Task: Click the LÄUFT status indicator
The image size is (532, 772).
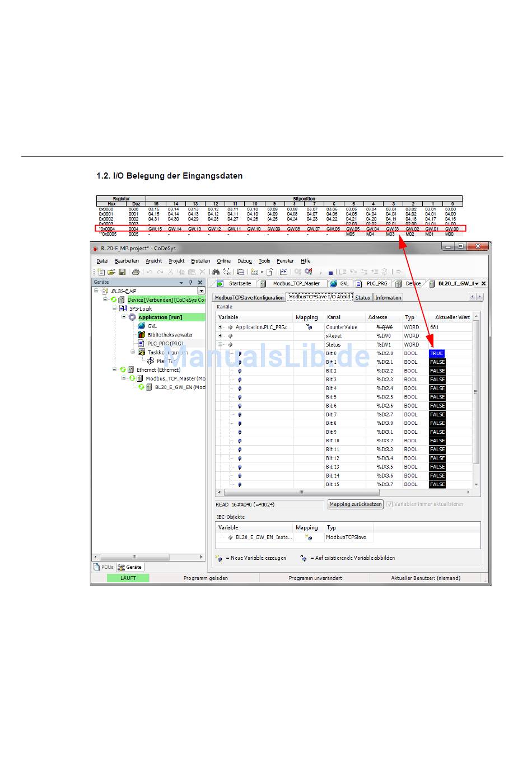Action: click(x=128, y=578)
